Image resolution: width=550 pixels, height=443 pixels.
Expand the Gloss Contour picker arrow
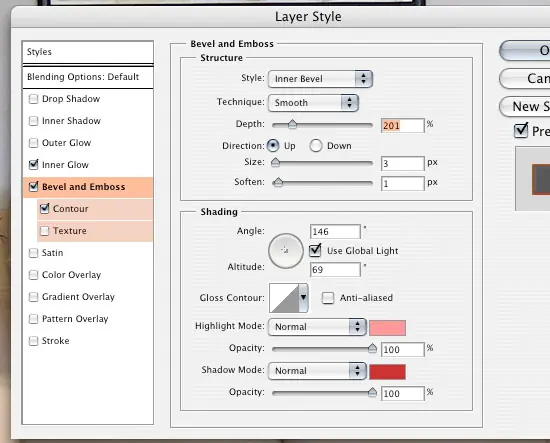[303, 298]
